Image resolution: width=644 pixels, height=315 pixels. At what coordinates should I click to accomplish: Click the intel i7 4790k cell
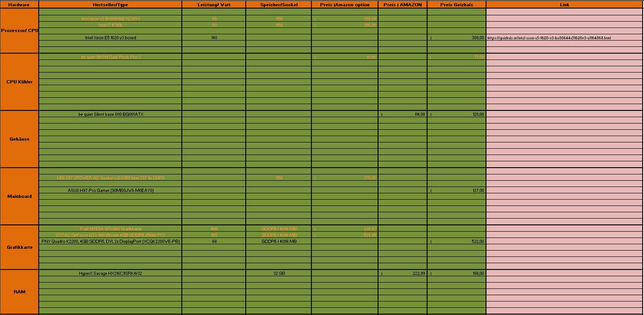click(x=110, y=25)
